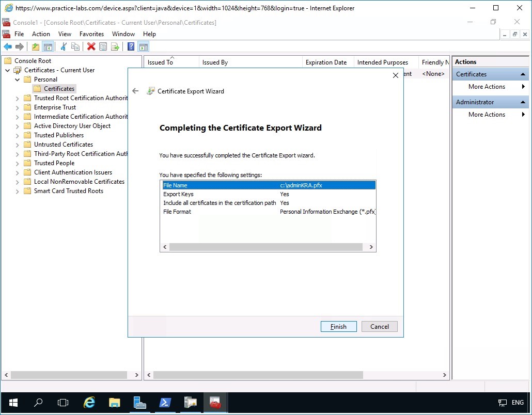The width and height of the screenshot is (532, 415).
Task: Click the wizard back arrow
Action: point(135,91)
